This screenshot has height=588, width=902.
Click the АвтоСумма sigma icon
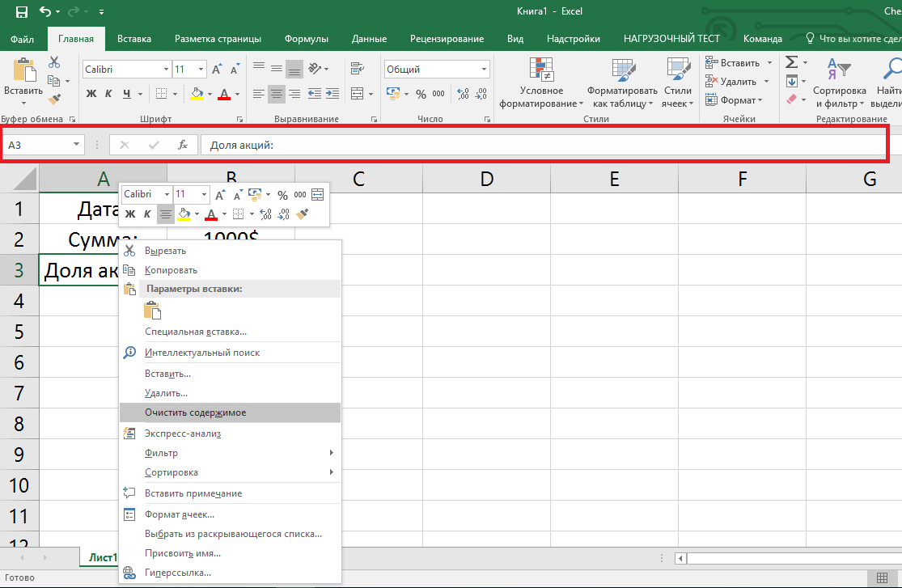pos(791,62)
